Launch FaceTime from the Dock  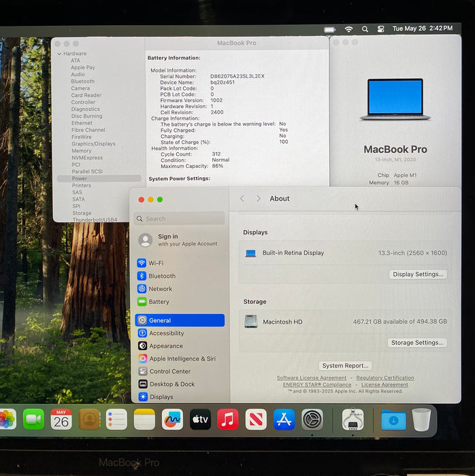[x=33, y=420]
